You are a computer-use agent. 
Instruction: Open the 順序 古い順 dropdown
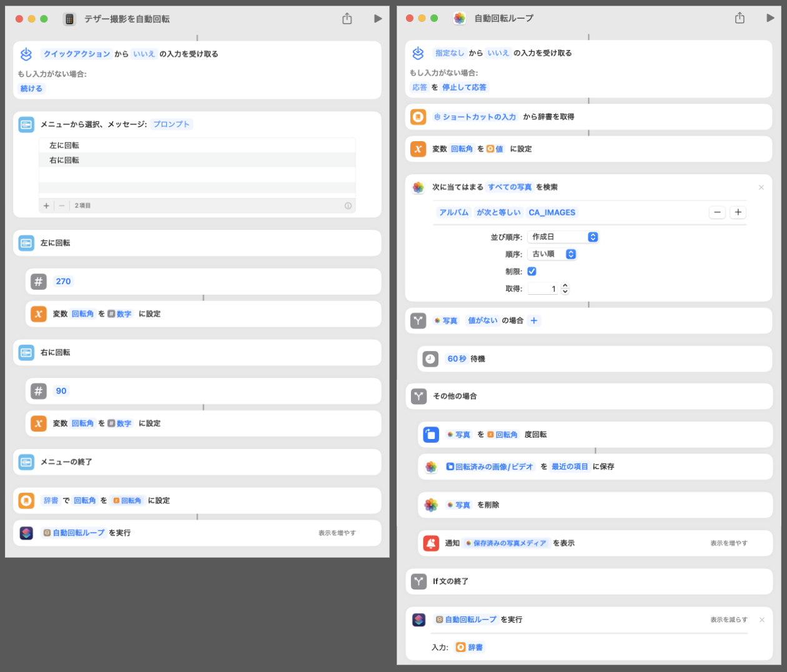[x=552, y=255]
